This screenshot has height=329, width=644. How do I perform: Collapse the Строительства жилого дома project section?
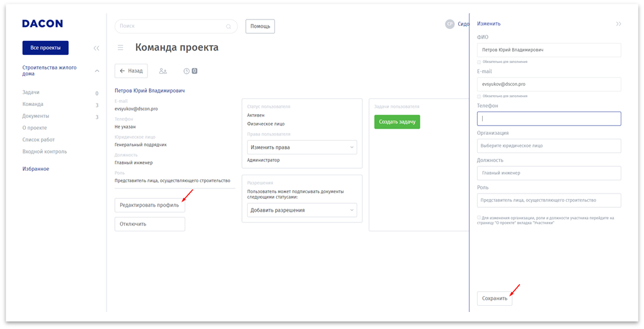(97, 71)
